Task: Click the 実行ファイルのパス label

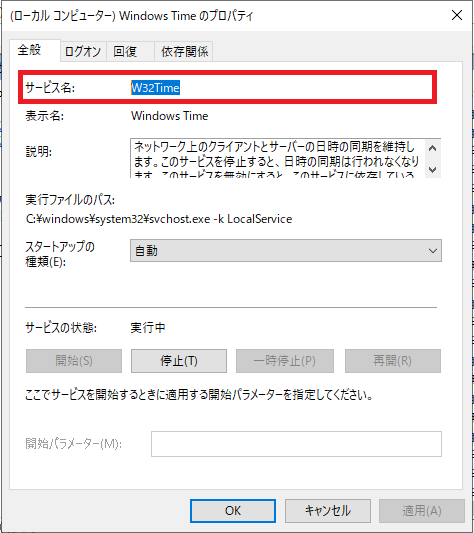Action: 70,200
